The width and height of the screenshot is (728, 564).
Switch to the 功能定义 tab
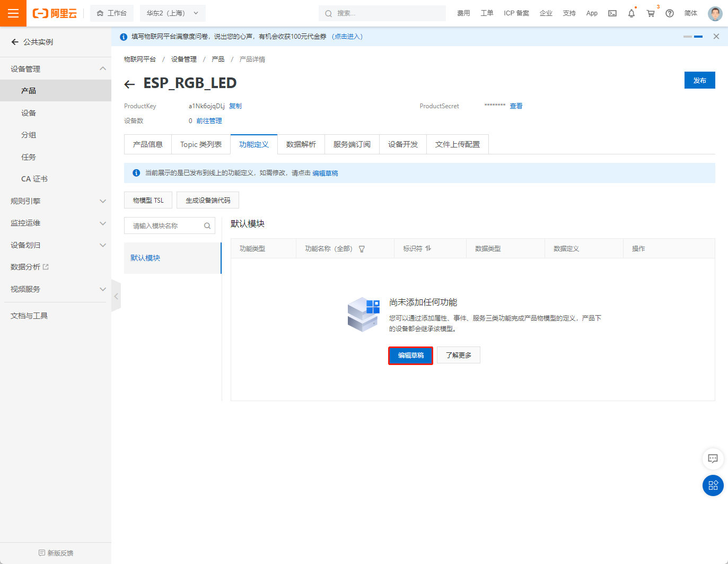click(x=254, y=144)
